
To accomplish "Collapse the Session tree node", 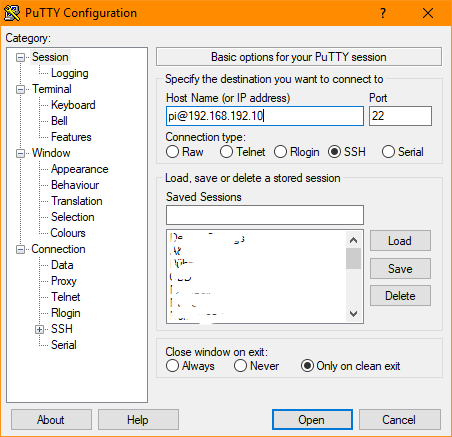I will click(20, 57).
